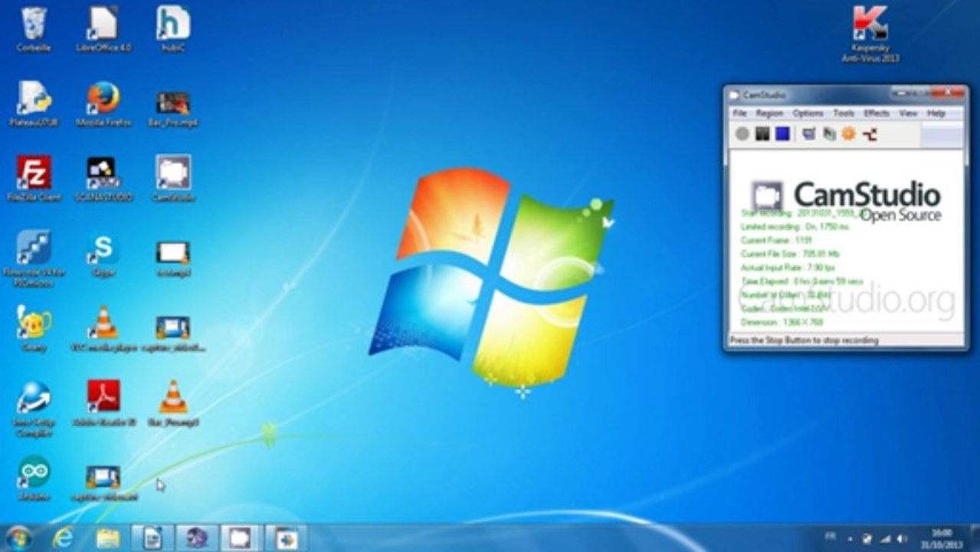
Task: Switch to the purple sphere taskbar app
Action: [x=197, y=538]
